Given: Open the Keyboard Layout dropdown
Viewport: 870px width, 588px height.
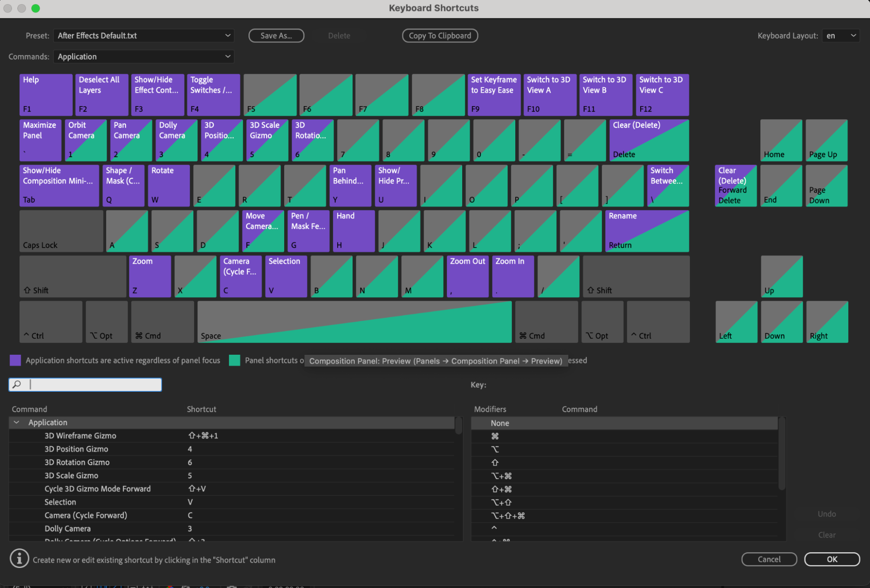Looking at the screenshot, I should coord(841,36).
